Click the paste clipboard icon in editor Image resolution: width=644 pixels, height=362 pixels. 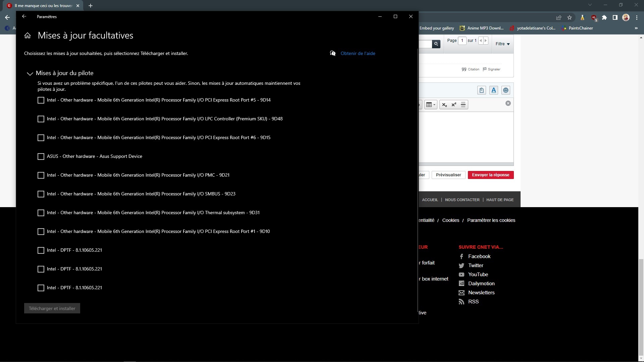[x=482, y=90]
